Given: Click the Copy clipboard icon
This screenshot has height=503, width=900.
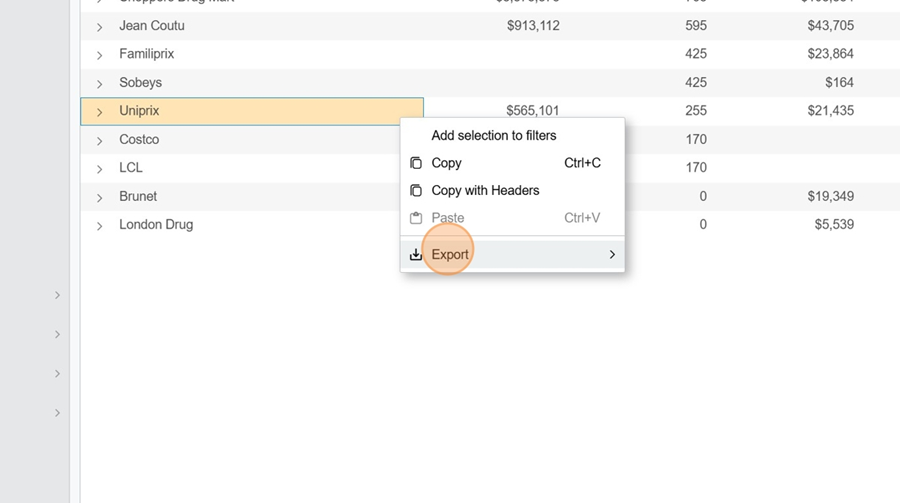Looking at the screenshot, I should point(416,163).
